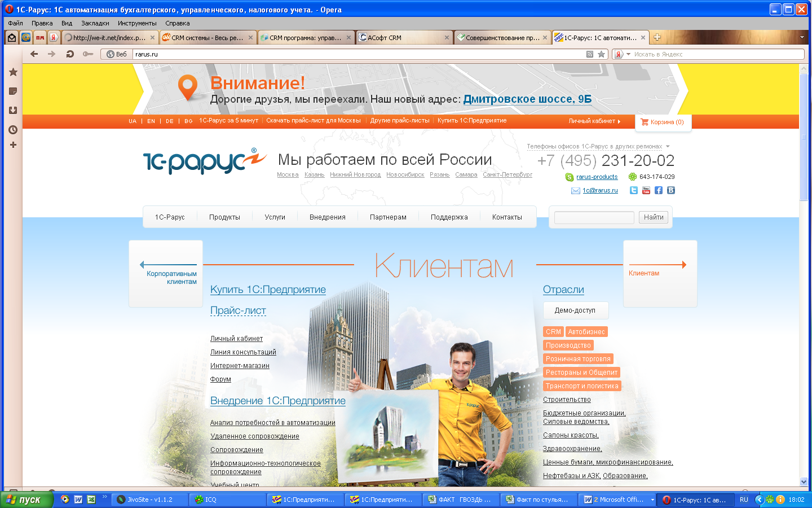
Task: Open the Нижний Новгород city link
Action: (x=355, y=175)
